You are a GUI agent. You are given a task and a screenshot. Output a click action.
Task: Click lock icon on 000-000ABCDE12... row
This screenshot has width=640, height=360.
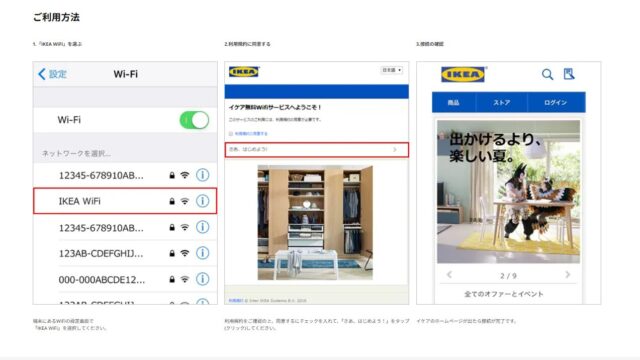[172, 280]
